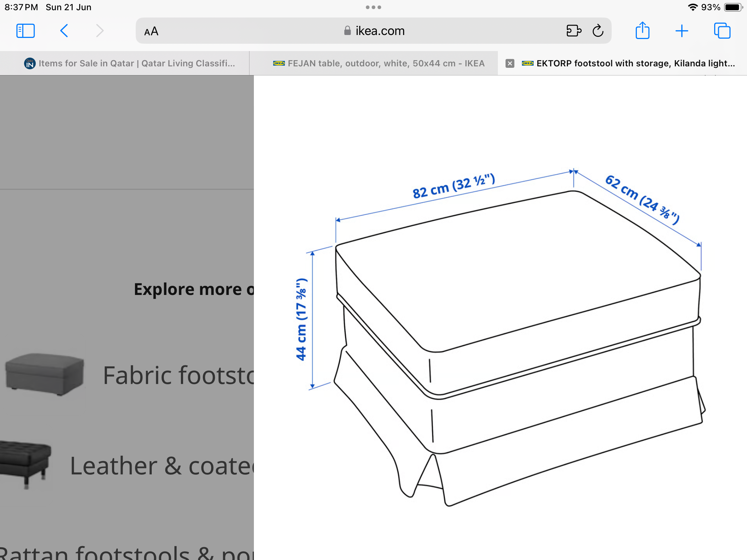Viewport: 747px width, 560px height.
Task: Tap the 82 cm width label
Action: 454,186
